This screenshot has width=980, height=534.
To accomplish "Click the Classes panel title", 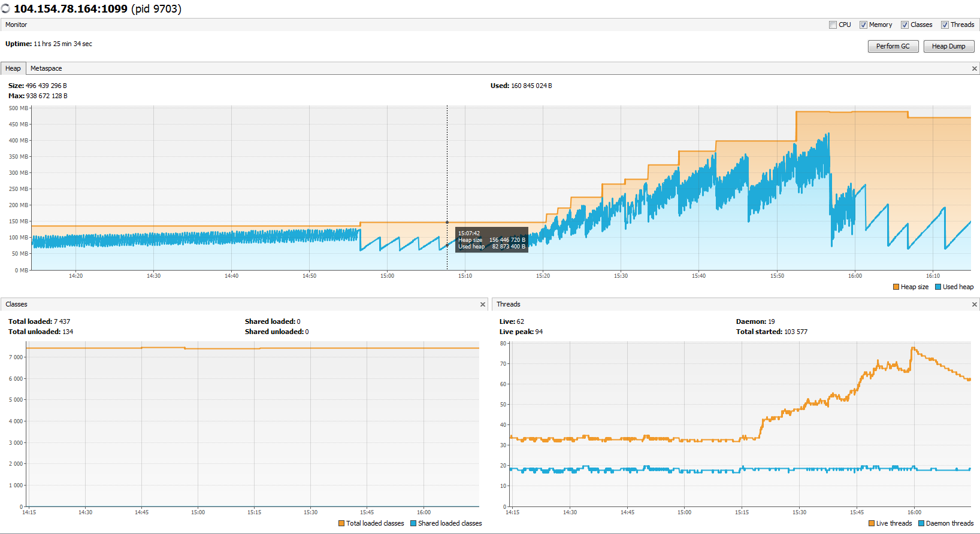I will click(16, 304).
